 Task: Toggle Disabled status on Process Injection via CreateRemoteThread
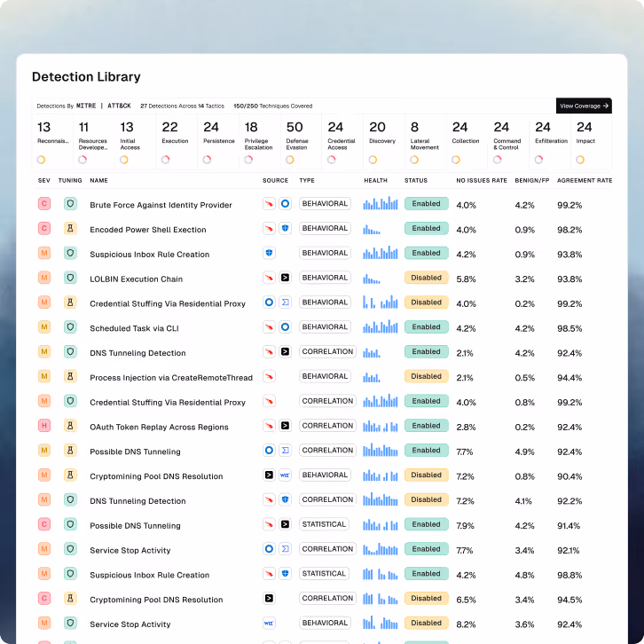click(427, 376)
